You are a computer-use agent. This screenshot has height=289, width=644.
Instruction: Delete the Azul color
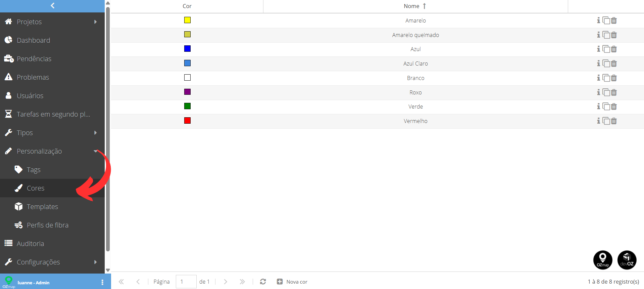(x=614, y=49)
